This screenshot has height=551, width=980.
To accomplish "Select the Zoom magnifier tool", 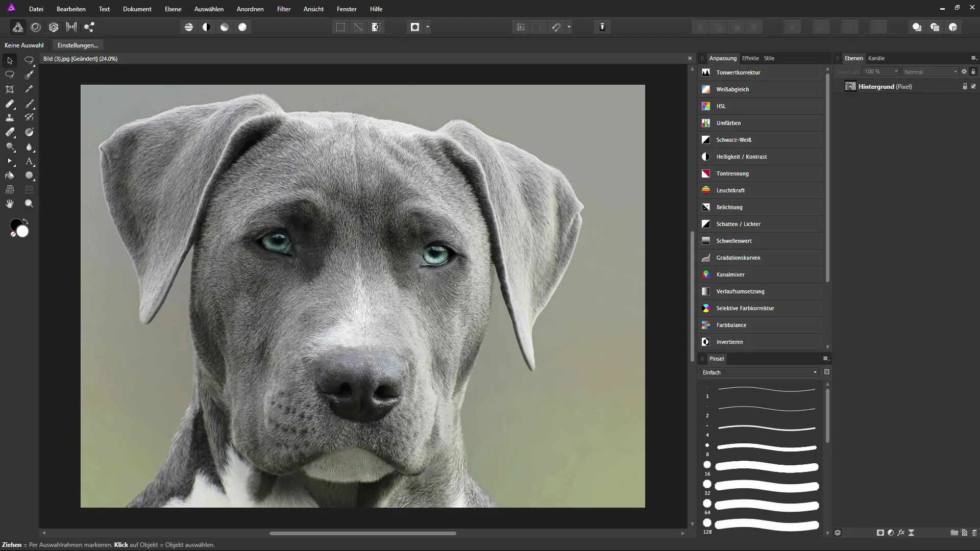I will click(30, 204).
